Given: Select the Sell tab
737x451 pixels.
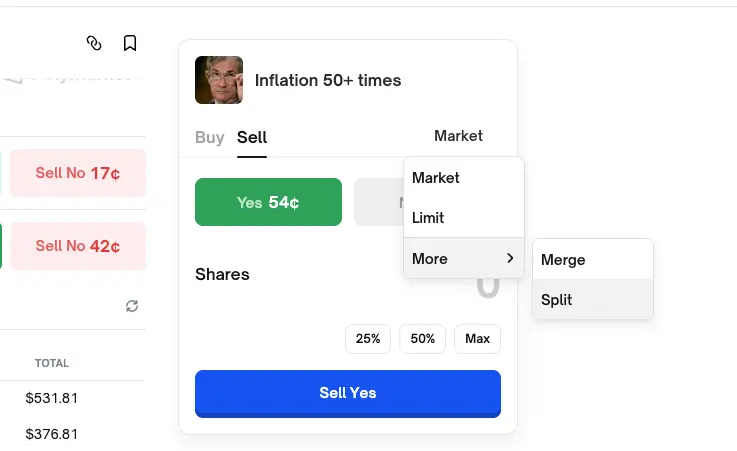Looking at the screenshot, I should (252, 137).
